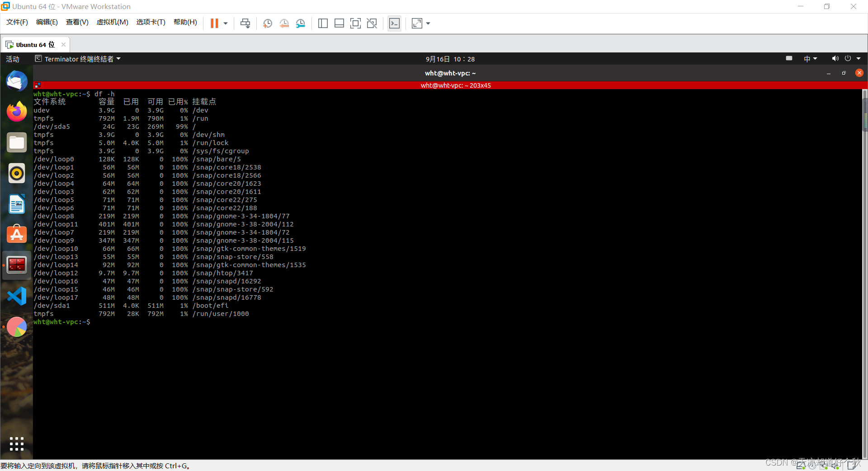The width and height of the screenshot is (868, 471).
Task: Click Terminator terminal icon in dock
Action: click(x=17, y=265)
